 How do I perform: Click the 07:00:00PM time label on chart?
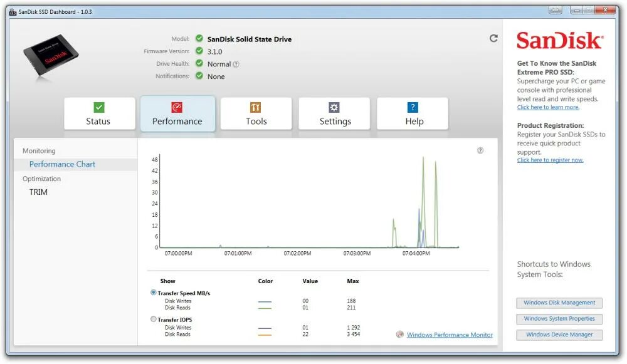[x=178, y=254]
